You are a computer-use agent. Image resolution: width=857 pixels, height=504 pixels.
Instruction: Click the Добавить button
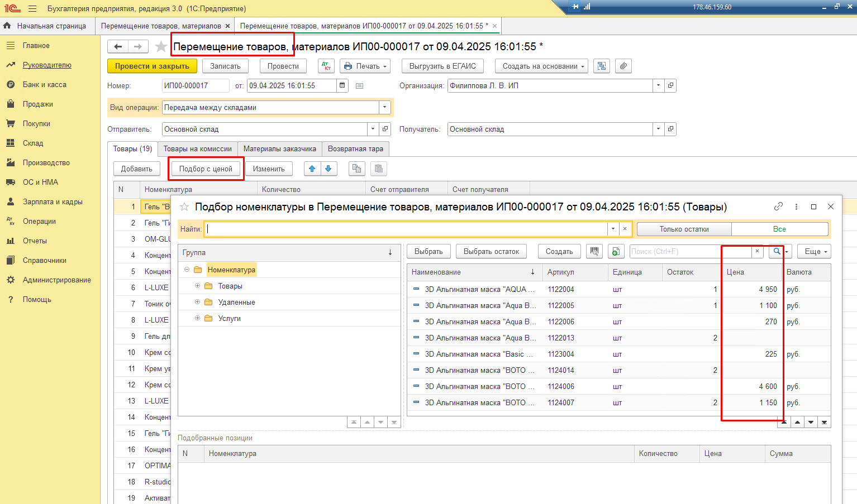136,169
